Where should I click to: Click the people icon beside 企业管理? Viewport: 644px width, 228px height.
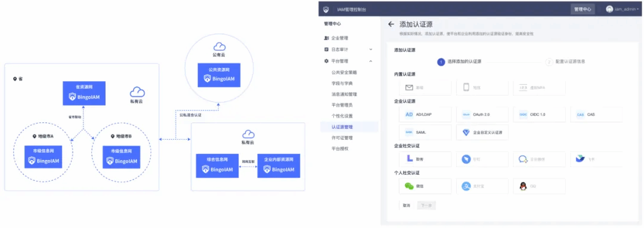click(x=327, y=38)
